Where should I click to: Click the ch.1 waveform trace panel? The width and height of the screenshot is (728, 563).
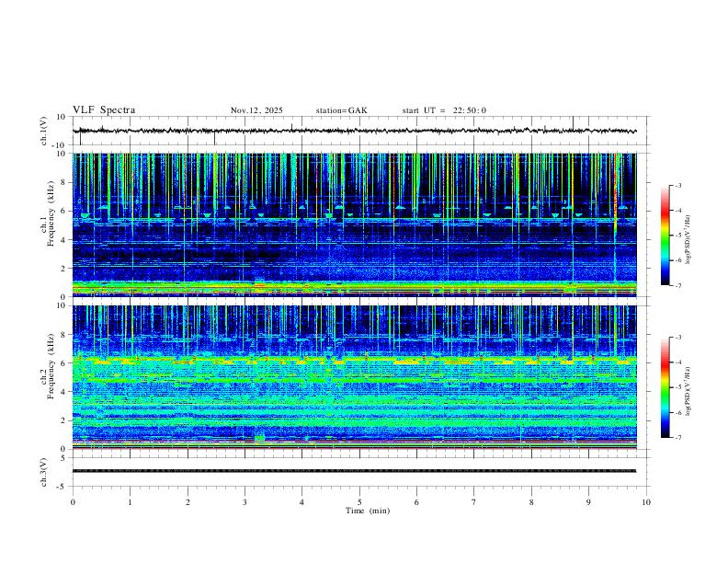coord(359,131)
